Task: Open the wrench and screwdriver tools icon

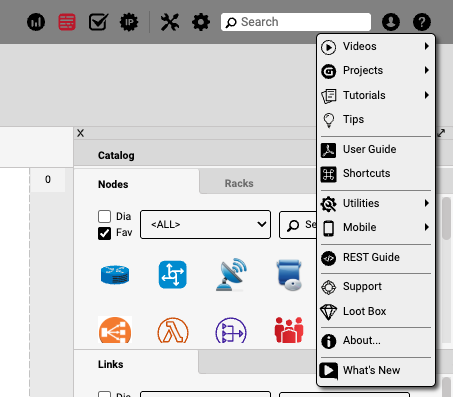Action: pos(170,22)
